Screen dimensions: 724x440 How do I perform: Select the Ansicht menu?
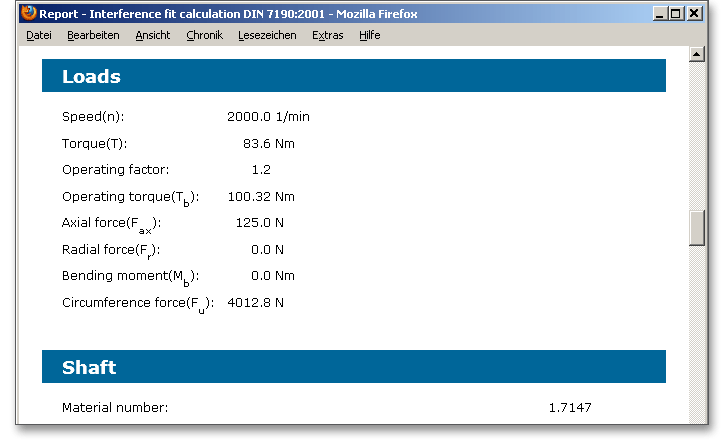pyautogui.click(x=153, y=35)
